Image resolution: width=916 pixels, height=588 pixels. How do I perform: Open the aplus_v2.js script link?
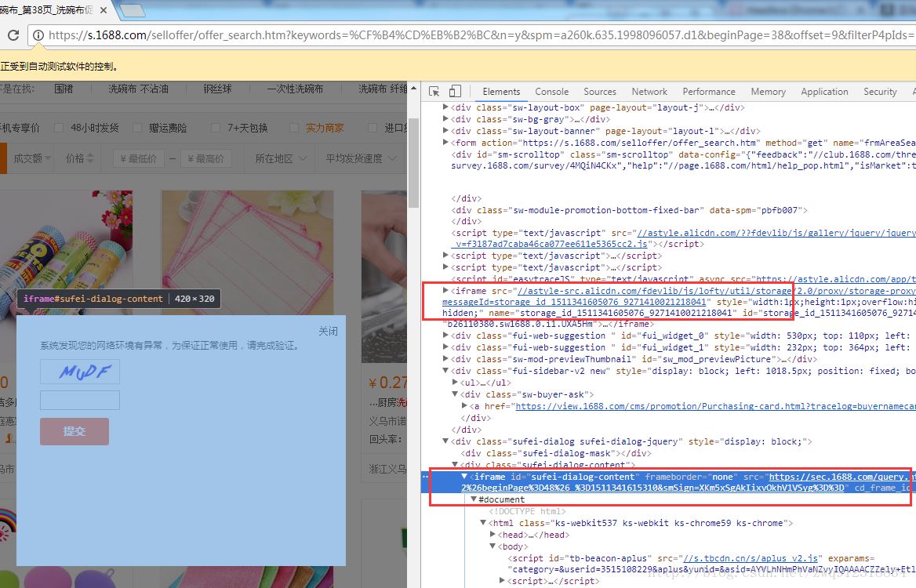click(x=751, y=558)
